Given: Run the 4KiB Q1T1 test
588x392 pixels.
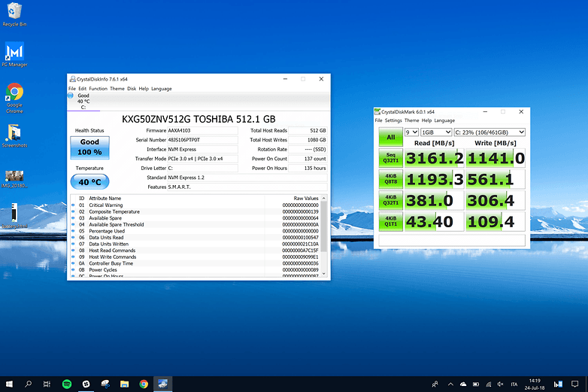Looking at the screenshot, I should 390,221.
